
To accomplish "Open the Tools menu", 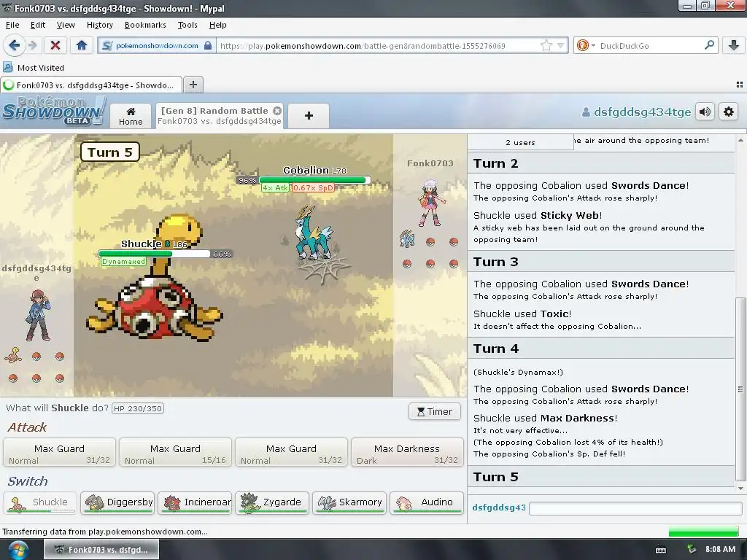I will pos(187,25).
